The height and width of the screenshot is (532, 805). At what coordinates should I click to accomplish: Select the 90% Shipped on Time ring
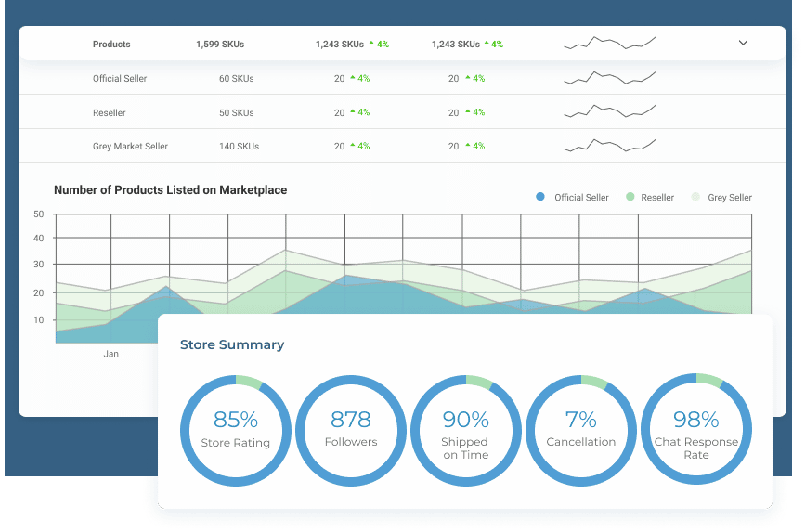pos(465,428)
